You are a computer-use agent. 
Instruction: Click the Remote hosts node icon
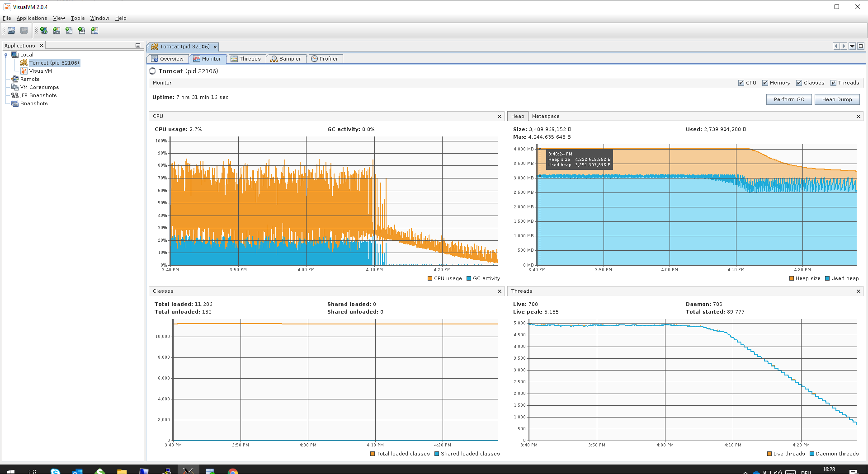pos(15,79)
